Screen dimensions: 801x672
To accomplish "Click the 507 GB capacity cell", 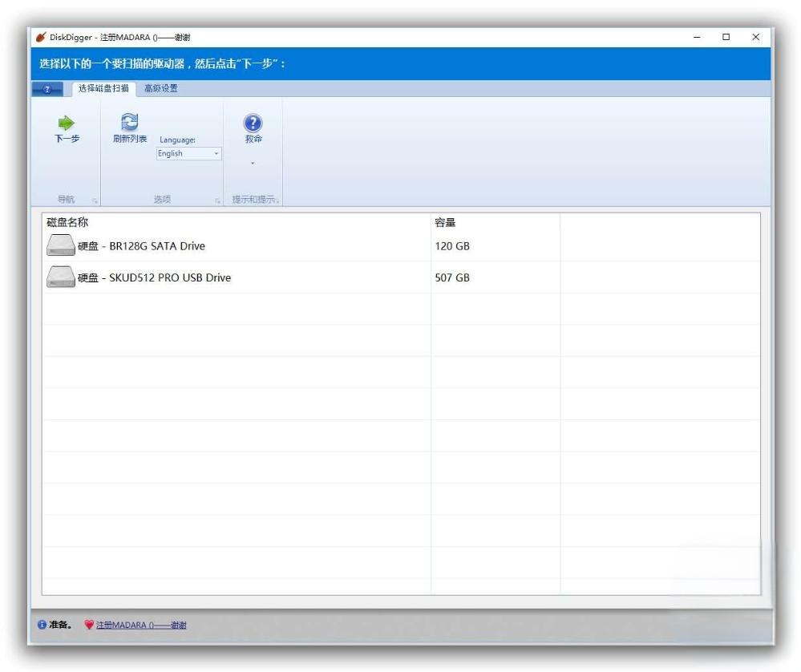I will tap(452, 277).
